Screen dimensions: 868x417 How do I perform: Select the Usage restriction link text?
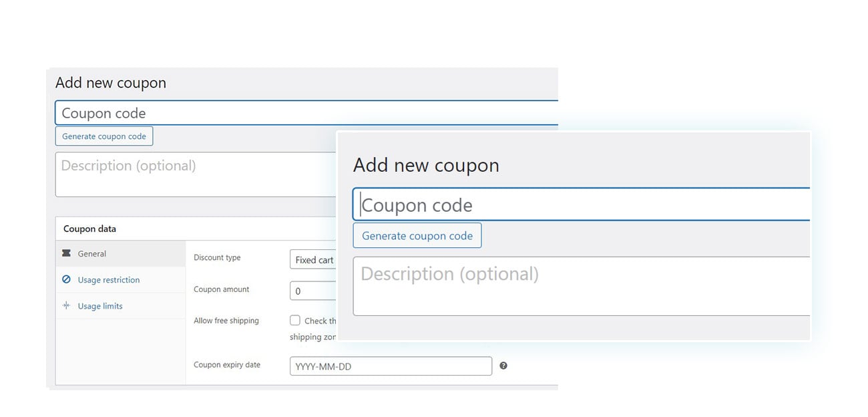(x=107, y=279)
